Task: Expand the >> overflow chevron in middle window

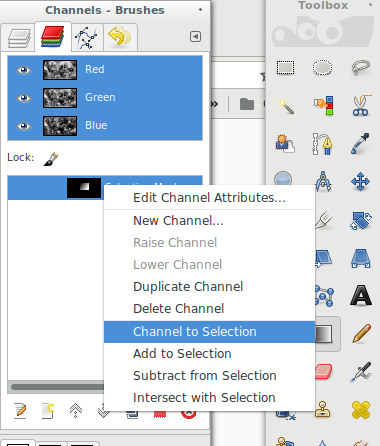Action: click(x=215, y=104)
